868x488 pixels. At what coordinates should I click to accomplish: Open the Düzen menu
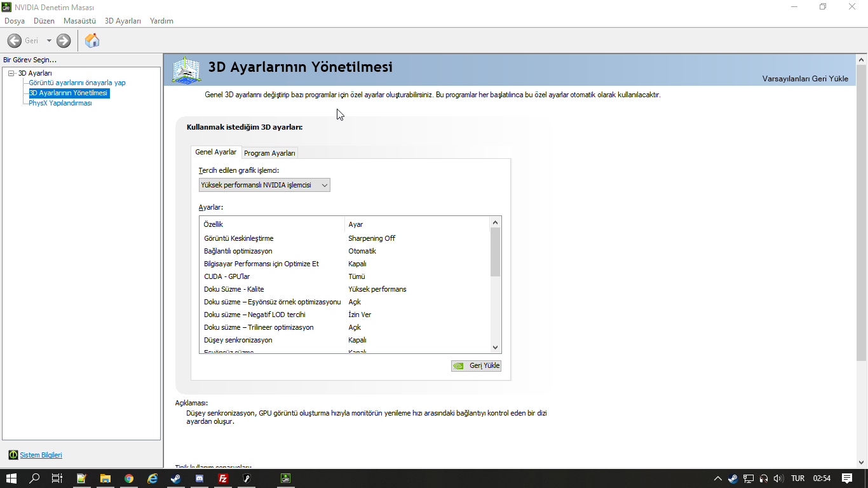coord(44,21)
